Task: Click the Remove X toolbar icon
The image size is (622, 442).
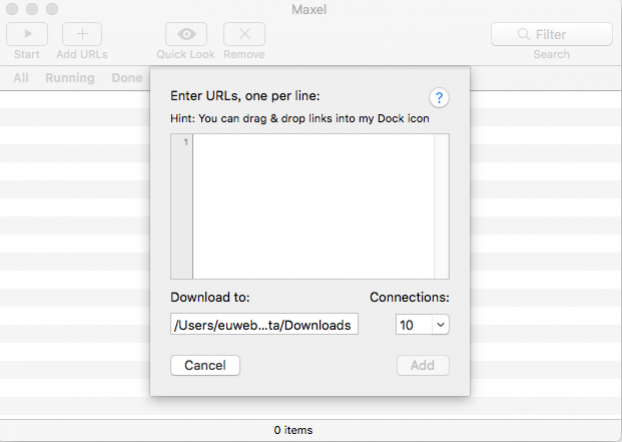Action: click(x=244, y=34)
